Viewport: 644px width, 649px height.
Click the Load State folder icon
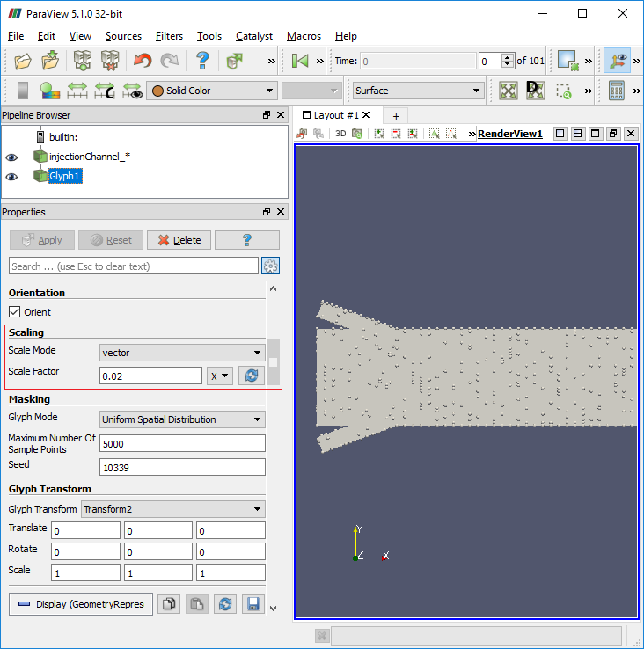tap(50, 61)
